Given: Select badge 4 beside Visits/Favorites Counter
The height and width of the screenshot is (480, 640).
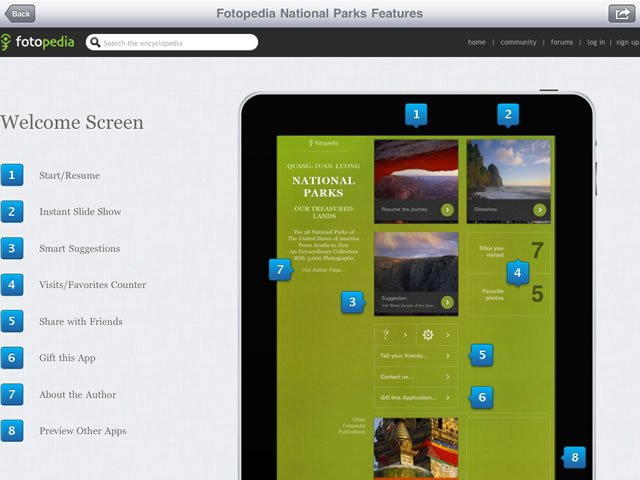Looking at the screenshot, I should click(12, 284).
